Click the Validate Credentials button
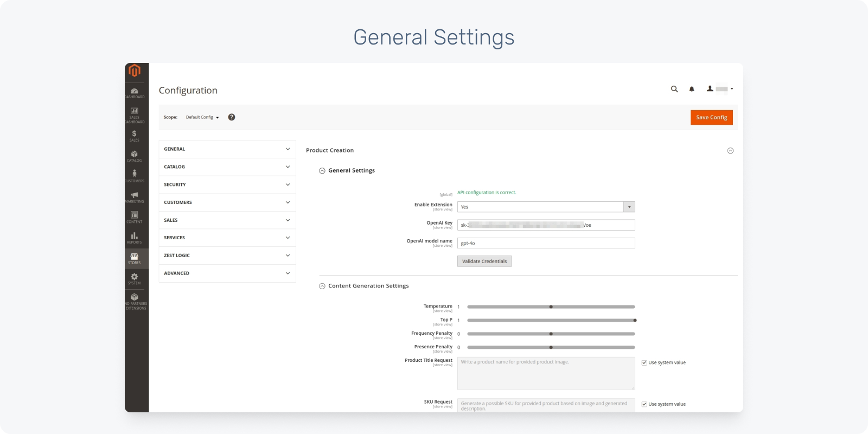The image size is (868, 434). coord(484,261)
